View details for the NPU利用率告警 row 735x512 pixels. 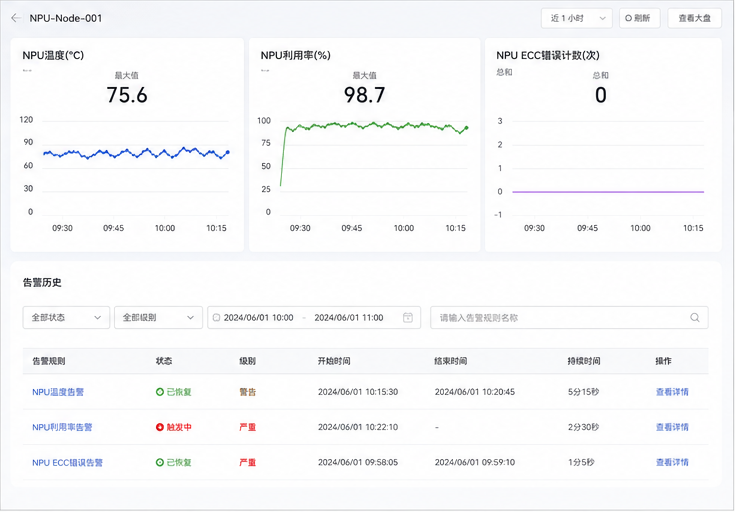point(672,427)
